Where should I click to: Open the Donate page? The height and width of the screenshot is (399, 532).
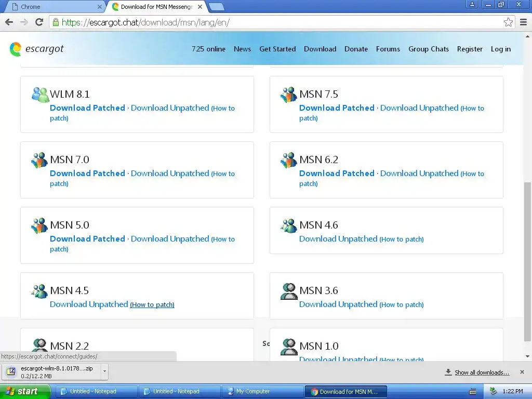tap(356, 49)
